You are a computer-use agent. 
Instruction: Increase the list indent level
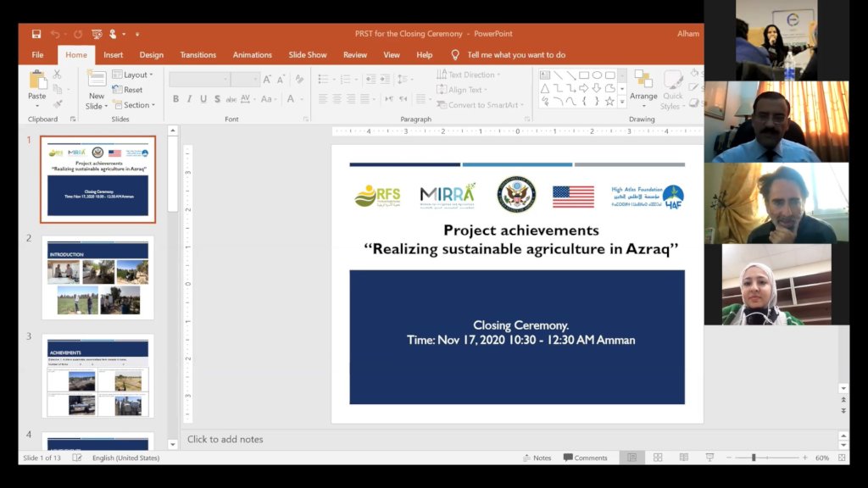pyautogui.click(x=385, y=80)
